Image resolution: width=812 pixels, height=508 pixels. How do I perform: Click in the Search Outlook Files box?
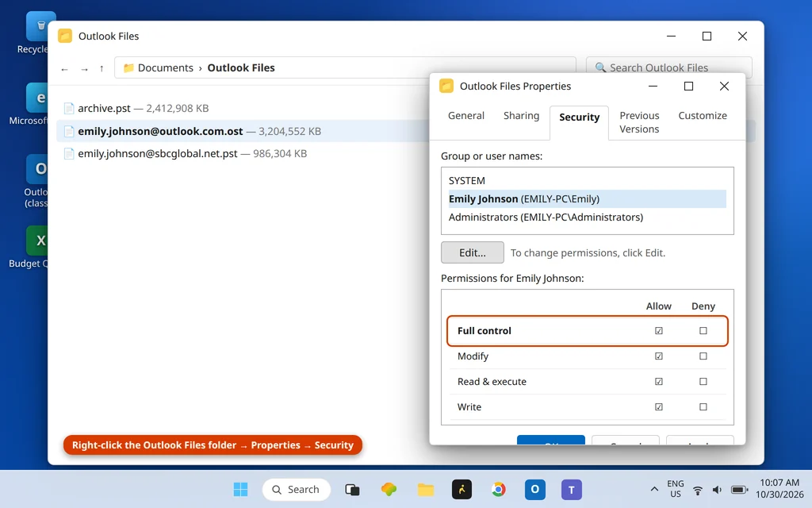(x=668, y=68)
